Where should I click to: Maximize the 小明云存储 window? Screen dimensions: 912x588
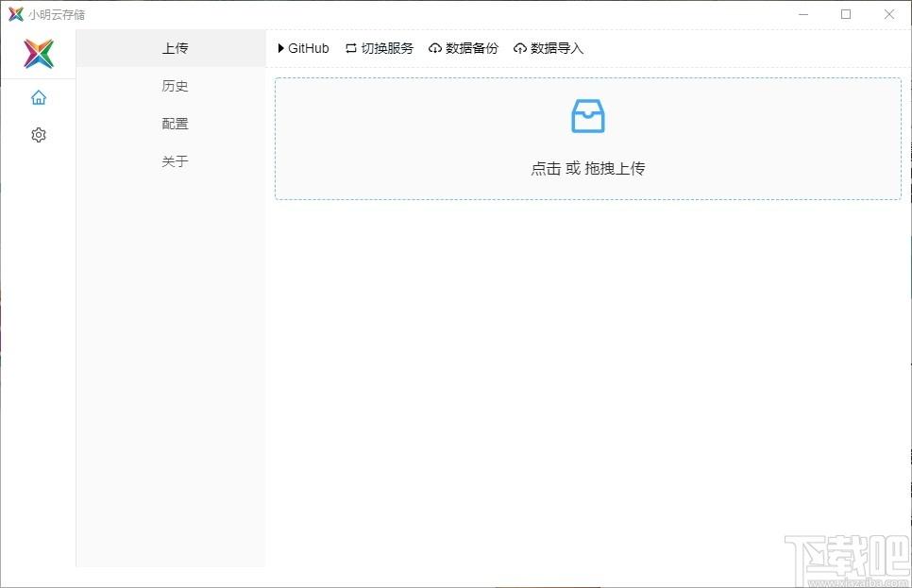click(x=846, y=14)
